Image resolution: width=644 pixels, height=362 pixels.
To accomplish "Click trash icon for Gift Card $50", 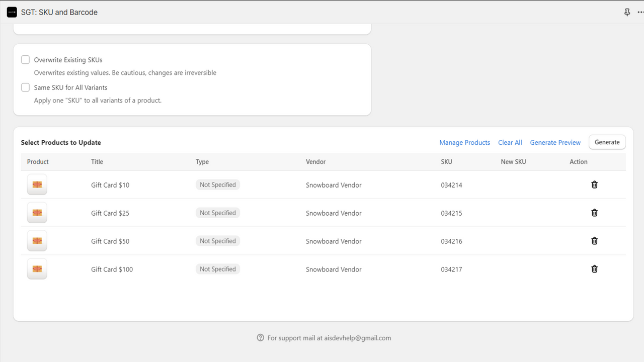I will (594, 241).
